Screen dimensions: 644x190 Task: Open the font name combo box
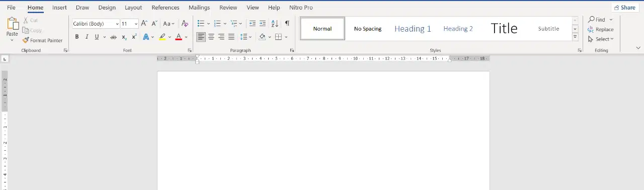tap(96, 24)
